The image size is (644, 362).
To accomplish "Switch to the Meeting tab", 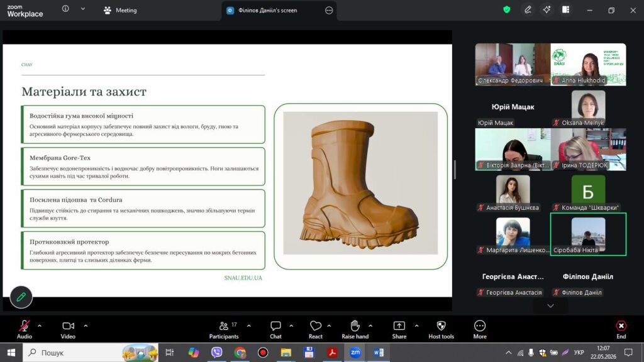I will [x=120, y=10].
